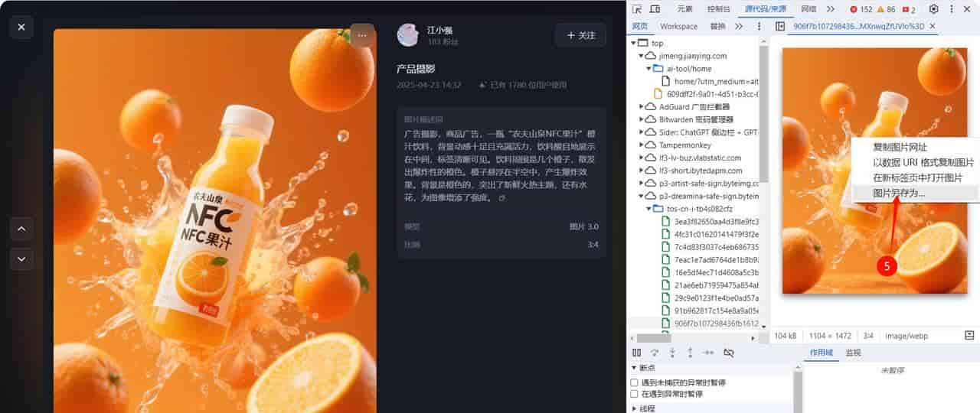Go to previous image with up arrow
The width and height of the screenshot is (980, 413).
[21, 228]
